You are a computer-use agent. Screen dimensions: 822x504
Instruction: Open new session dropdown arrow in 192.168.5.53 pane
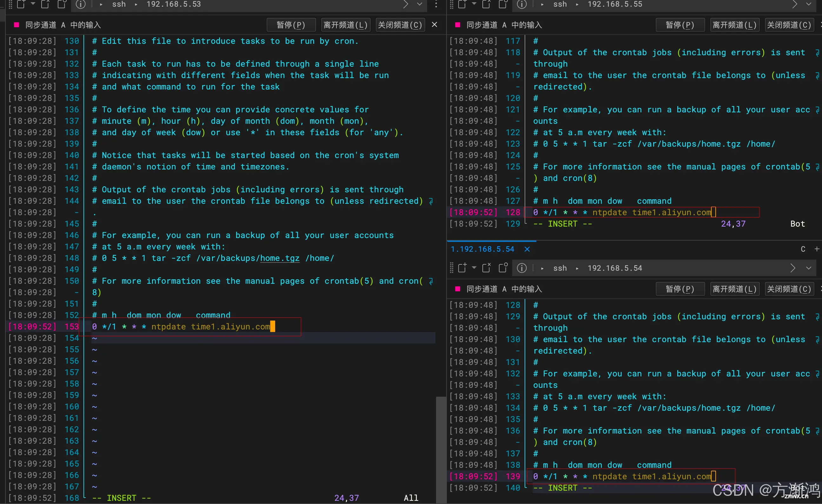point(33,4)
